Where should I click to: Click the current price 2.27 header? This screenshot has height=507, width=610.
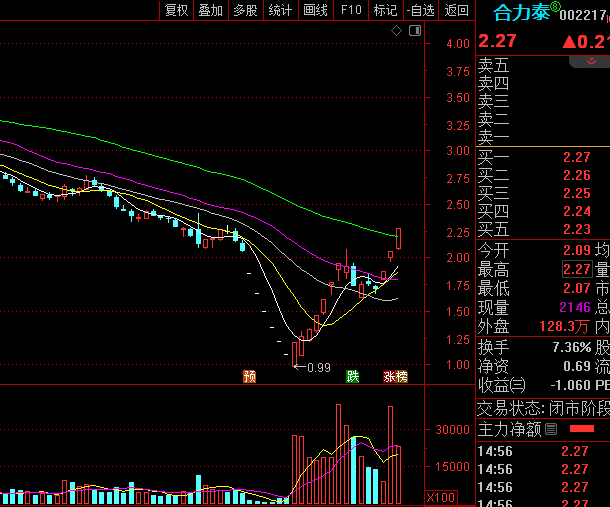pos(498,41)
